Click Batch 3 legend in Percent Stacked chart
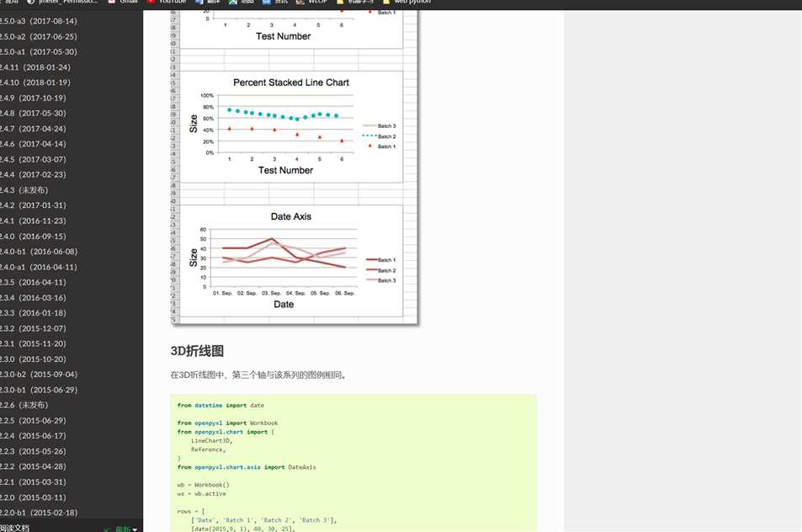This screenshot has width=802, height=532. point(379,125)
